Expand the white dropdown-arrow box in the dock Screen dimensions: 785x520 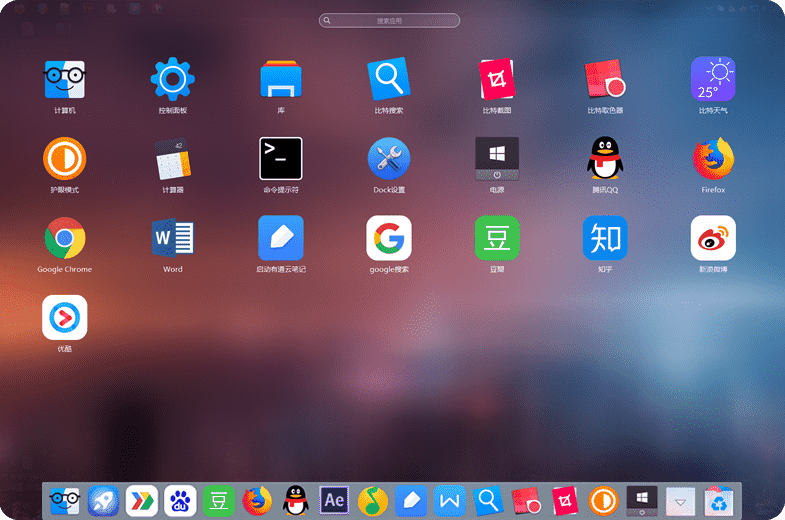[680, 501]
